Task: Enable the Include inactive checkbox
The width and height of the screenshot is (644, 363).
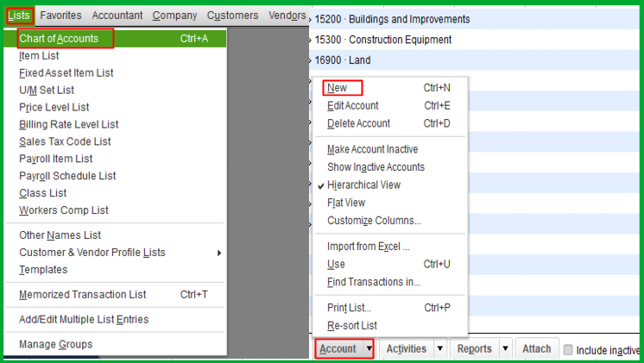Action: 568,350
